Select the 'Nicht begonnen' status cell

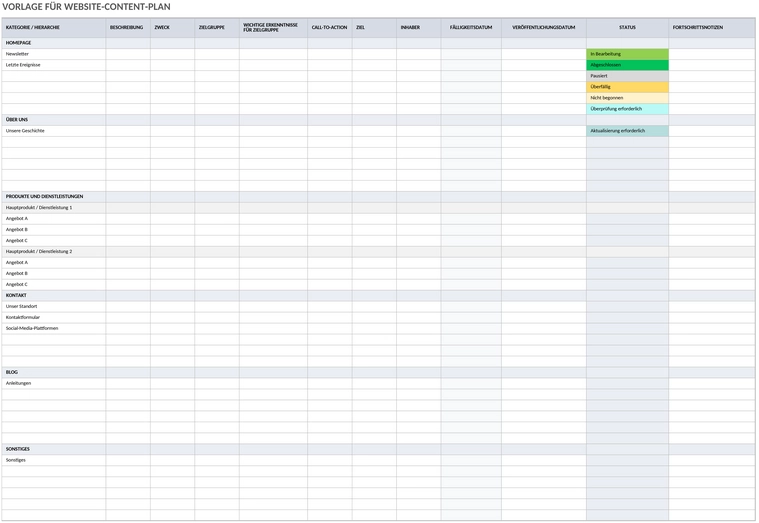627,98
